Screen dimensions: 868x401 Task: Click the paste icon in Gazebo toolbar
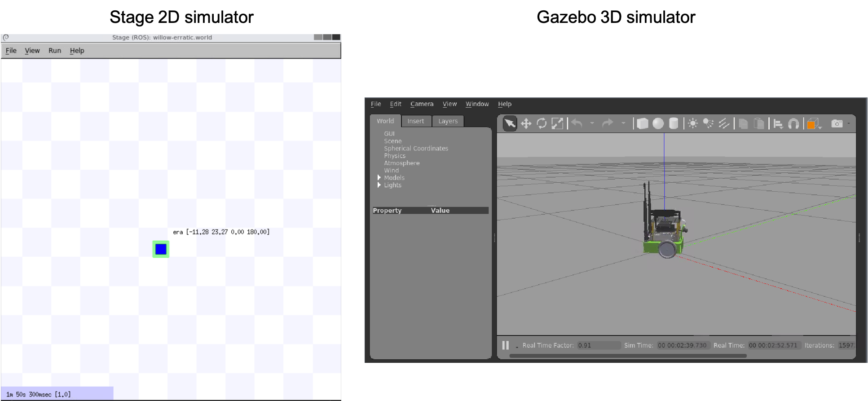(759, 123)
